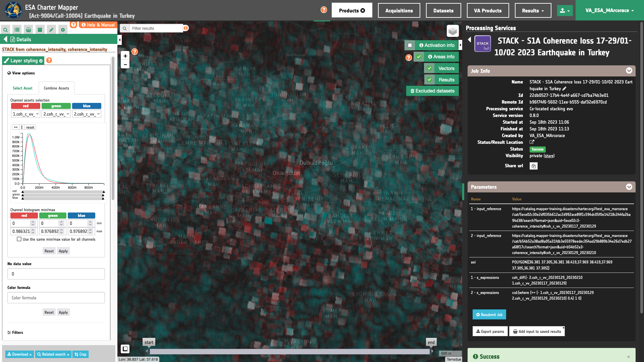Toggle the Areas info layer checkbox

point(419,57)
